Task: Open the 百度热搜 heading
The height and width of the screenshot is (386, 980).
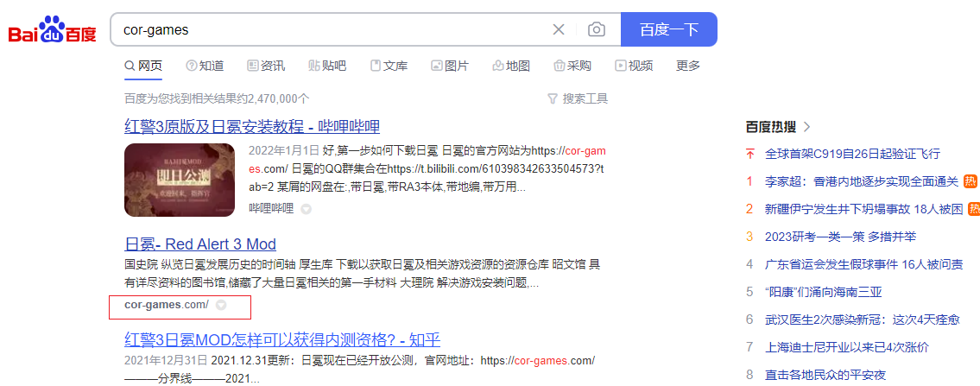Action: (x=771, y=128)
